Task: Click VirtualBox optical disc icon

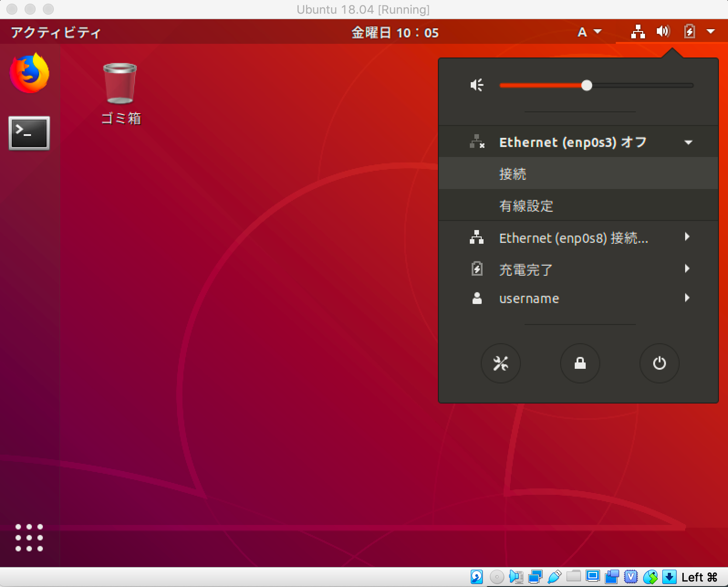Action: pos(497,577)
